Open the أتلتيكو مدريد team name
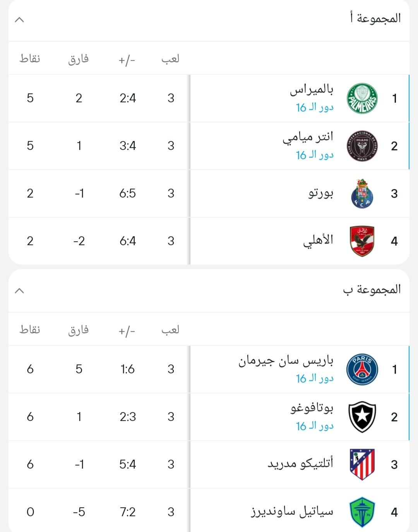 (x=300, y=463)
